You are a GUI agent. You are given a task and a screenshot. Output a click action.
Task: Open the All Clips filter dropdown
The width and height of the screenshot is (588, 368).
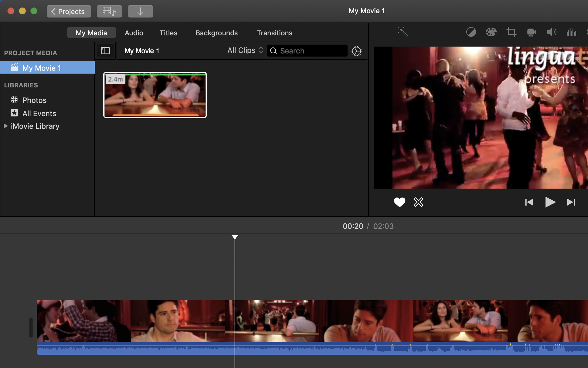(x=245, y=51)
